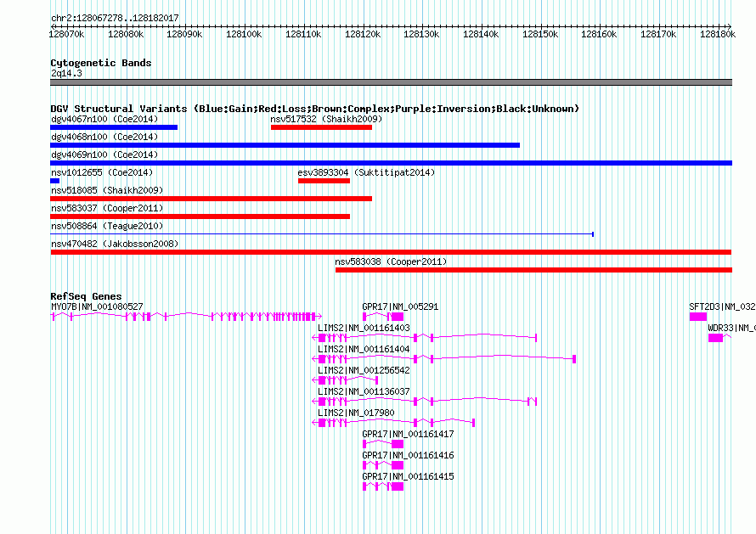Click the LIMS2 NM_001161403 transcript glyph
Viewport: 756px width, 534px height.
pyautogui.click(x=424, y=338)
